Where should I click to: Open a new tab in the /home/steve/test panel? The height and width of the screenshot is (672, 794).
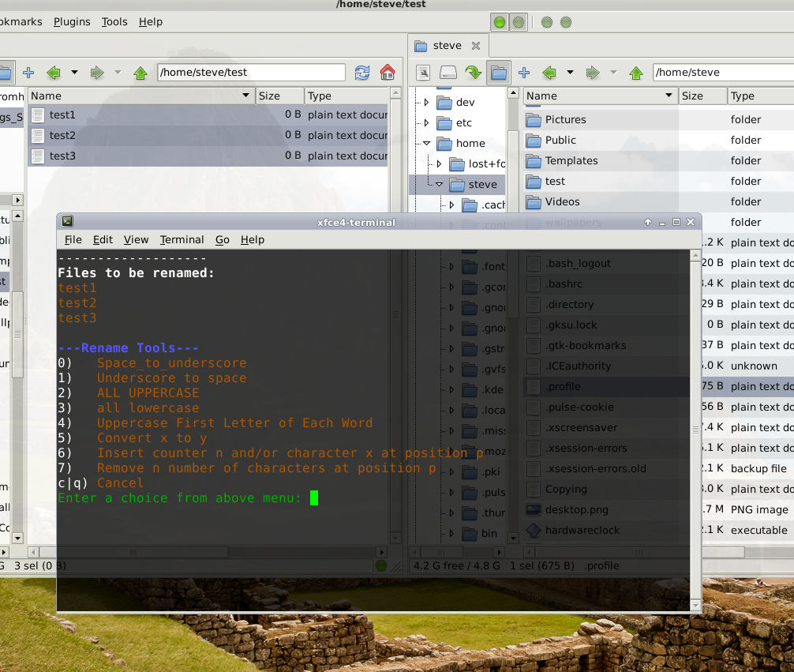click(28, 73)
